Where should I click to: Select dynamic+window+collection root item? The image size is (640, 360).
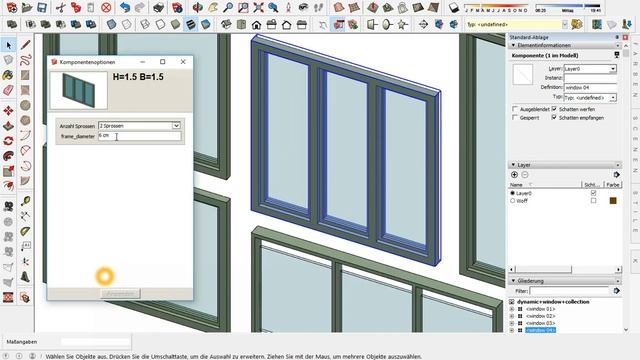[553, 302]
